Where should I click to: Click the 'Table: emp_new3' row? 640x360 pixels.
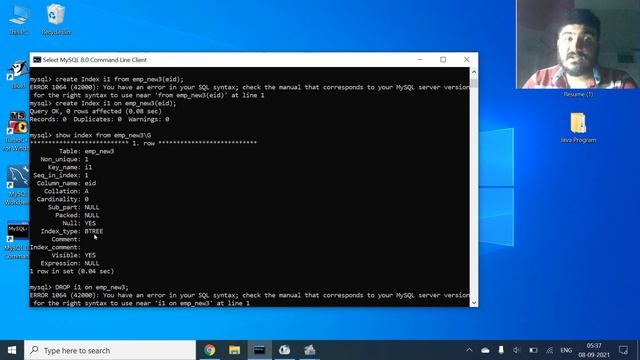(87, 151)
